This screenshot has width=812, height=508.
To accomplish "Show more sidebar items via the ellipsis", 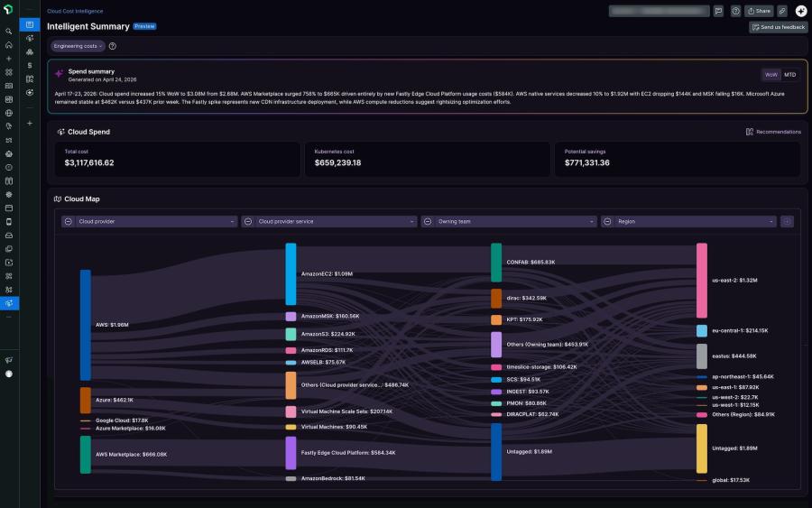I will click(x=9, y=317).
